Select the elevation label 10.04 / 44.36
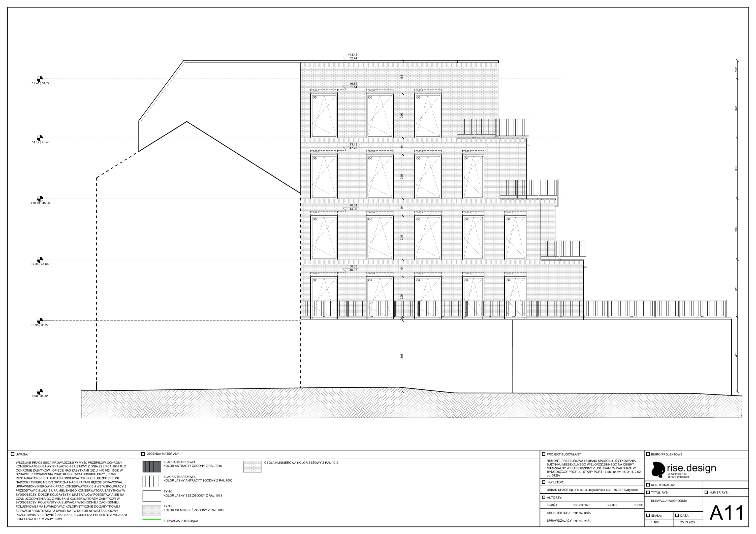This screenshot has width=756, height=534. point(353,207)
